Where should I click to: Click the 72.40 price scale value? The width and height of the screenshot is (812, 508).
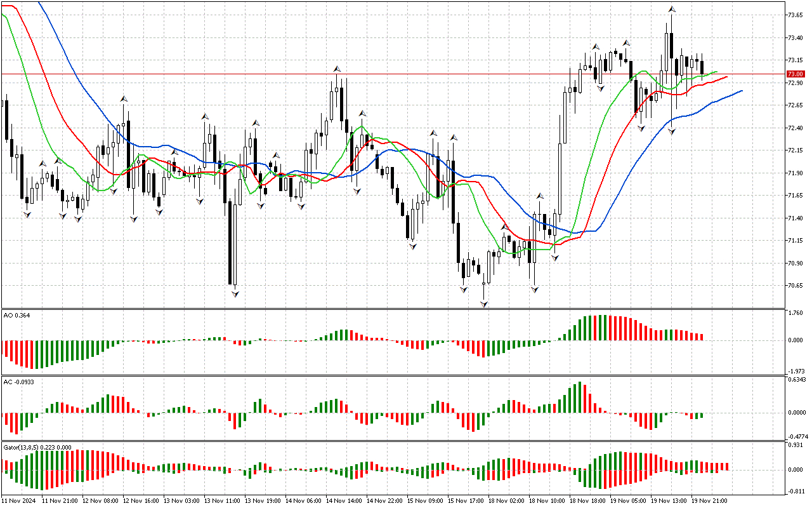[x=796, y=128]
